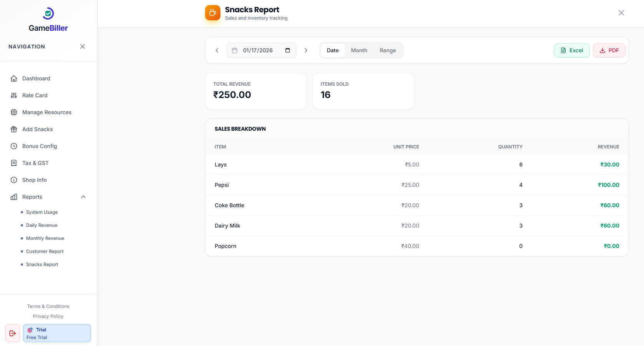
Task: Click Popcorn unit price ₹40.00
Action: tap(410, 246)
